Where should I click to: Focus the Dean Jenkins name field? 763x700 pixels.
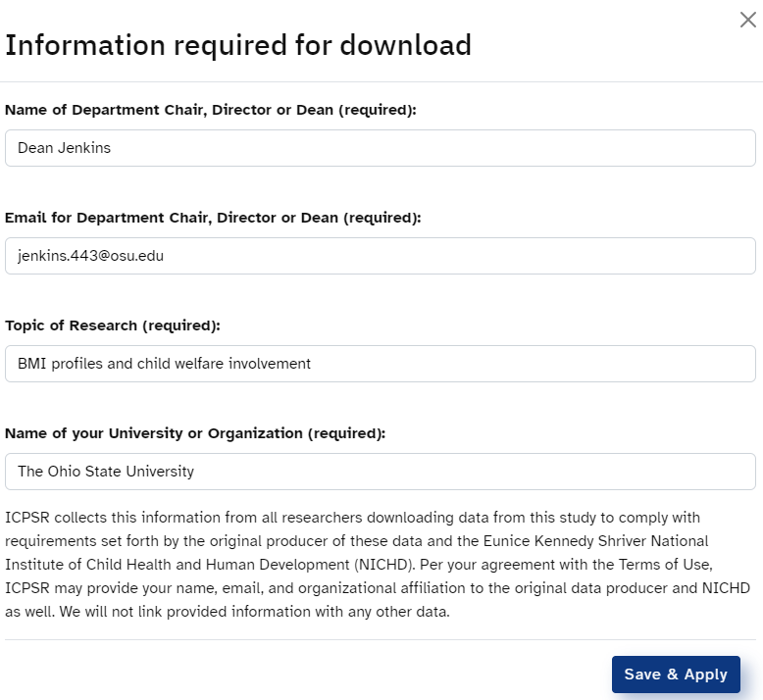(x=381, y=148)
